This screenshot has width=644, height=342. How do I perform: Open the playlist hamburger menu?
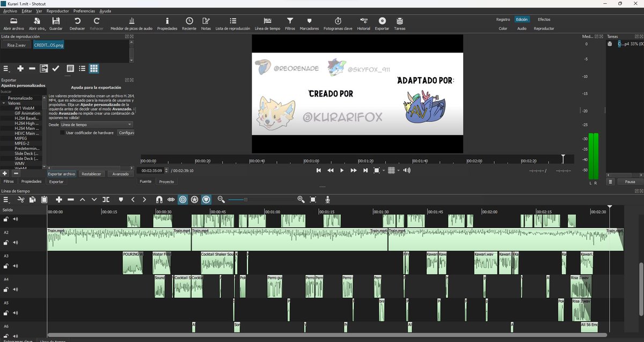coord(6,69)
